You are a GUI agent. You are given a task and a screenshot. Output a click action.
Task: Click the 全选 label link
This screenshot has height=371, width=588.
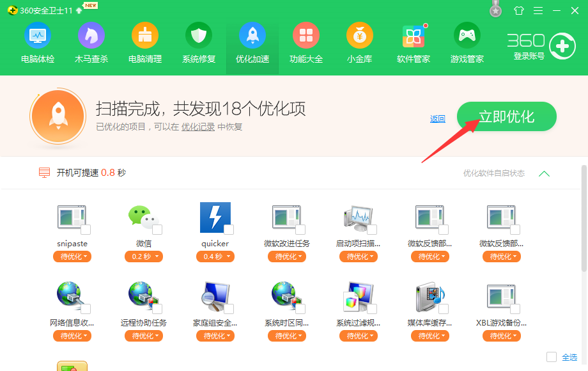point(569,357)
